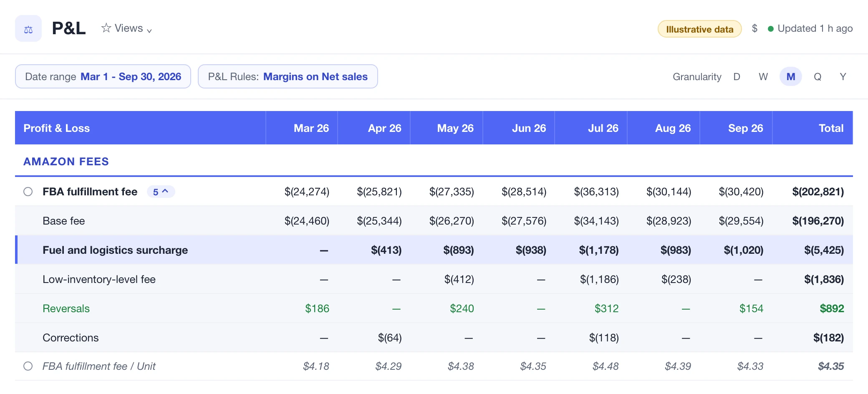Screen dimensions: 868x394
Task: Collapse the FBA fulfillment fee sub-rows
Action: 161,192
